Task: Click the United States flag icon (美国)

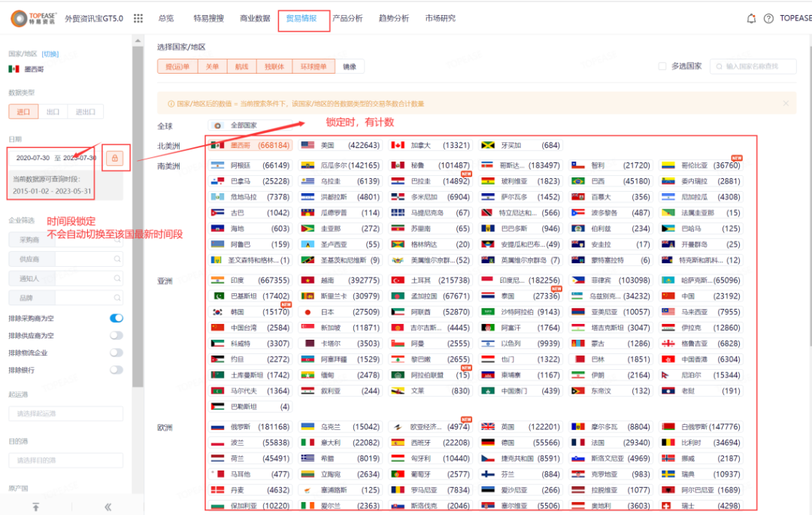Action: click(x=308, y=145)
